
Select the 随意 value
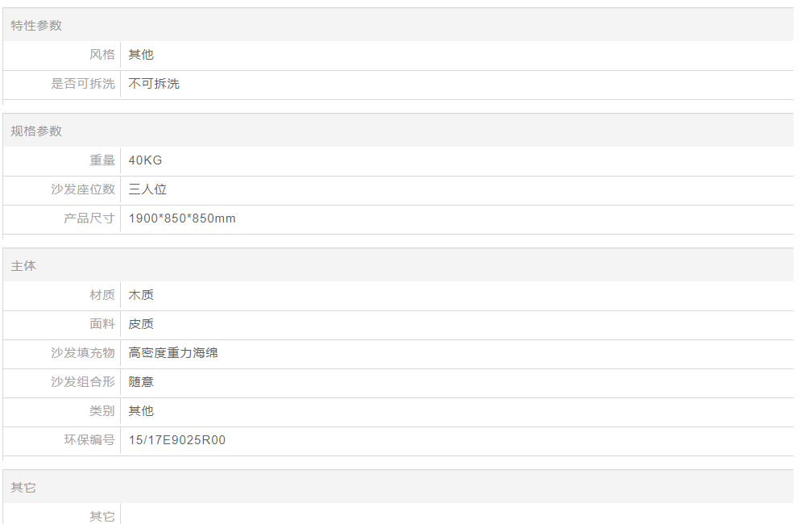pyautogui.click(x=141, y=382)
